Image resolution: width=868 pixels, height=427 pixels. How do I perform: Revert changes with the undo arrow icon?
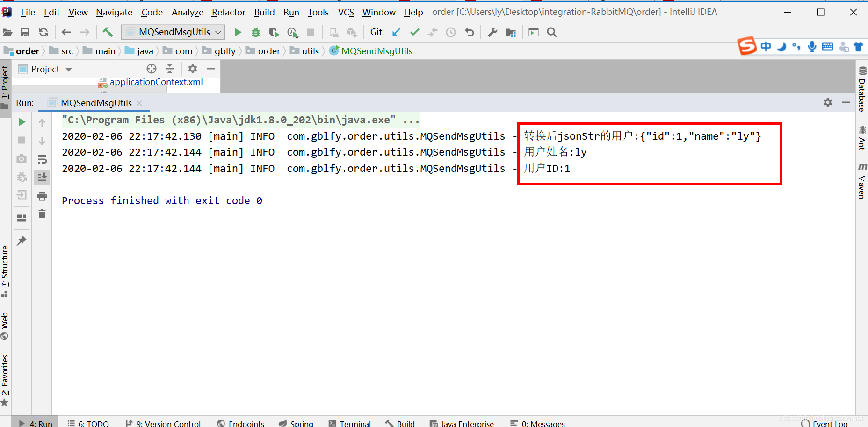[x=469, y=32]
